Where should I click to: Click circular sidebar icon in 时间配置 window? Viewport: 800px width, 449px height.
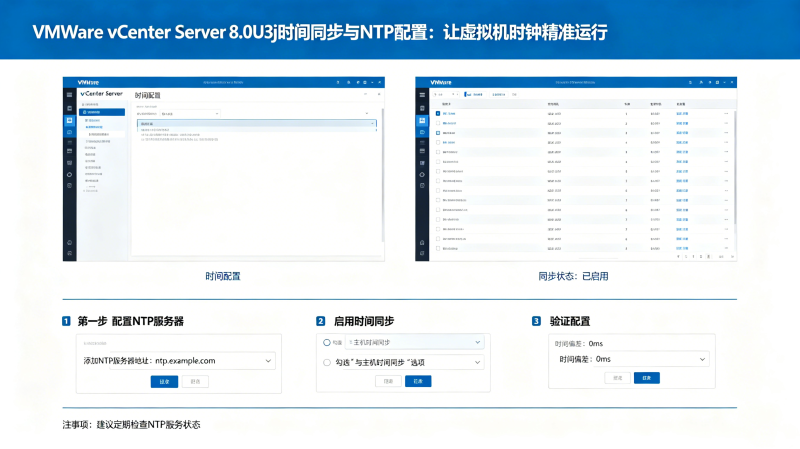tap(69, 174)
